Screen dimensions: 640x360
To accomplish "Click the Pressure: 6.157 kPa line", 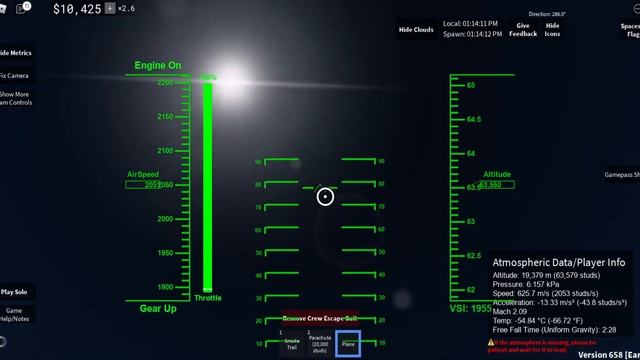I will coord(526,284).
